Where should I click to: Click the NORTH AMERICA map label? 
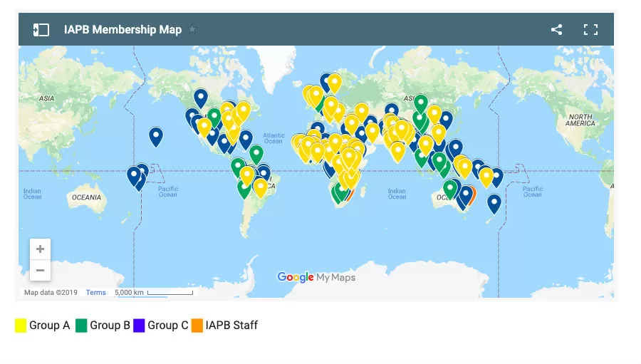[580, 120]
